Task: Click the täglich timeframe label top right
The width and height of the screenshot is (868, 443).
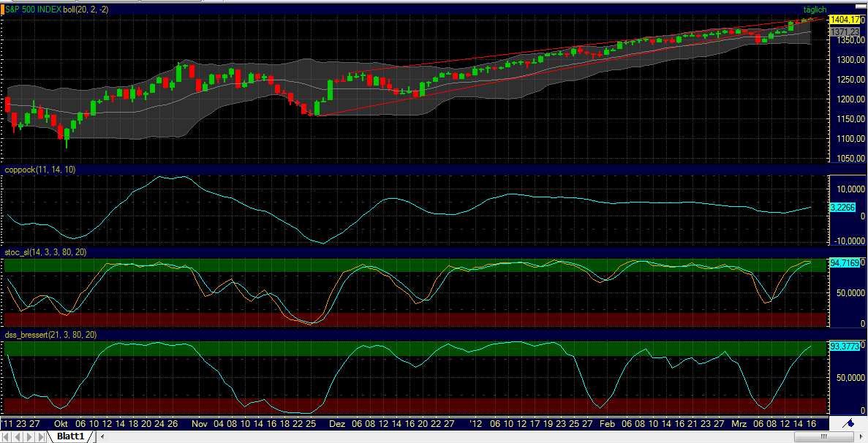Action: [x=814, y=10]
